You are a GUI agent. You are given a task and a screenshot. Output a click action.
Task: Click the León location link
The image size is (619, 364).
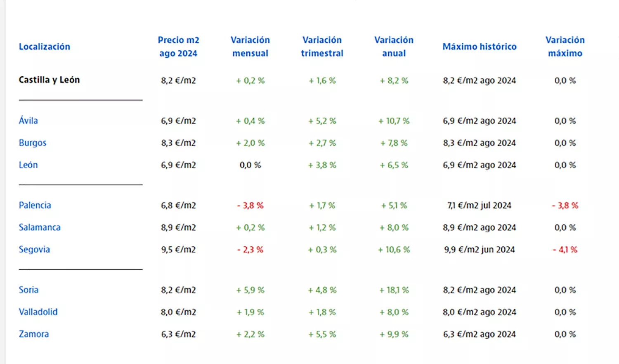28,165
